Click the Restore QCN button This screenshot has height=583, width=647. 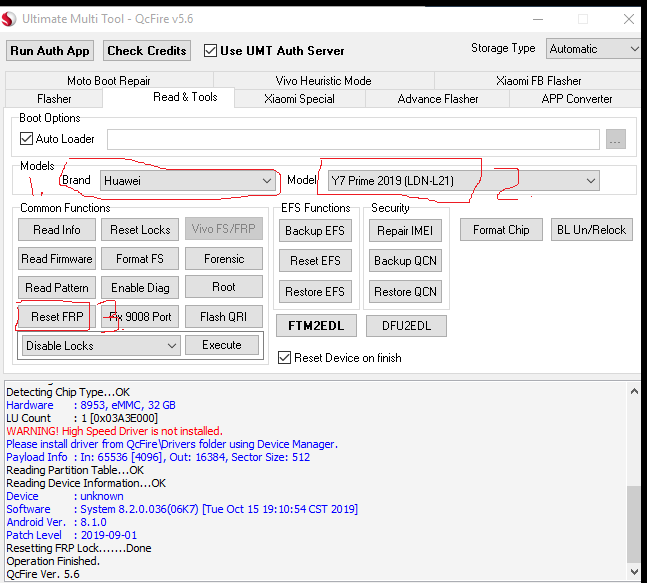click(405, 292)
